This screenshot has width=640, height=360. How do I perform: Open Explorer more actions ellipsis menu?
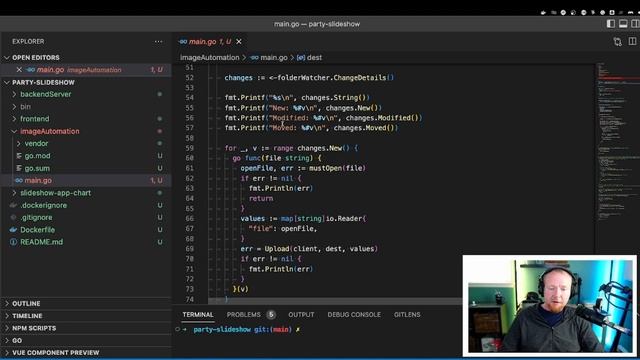158,41
